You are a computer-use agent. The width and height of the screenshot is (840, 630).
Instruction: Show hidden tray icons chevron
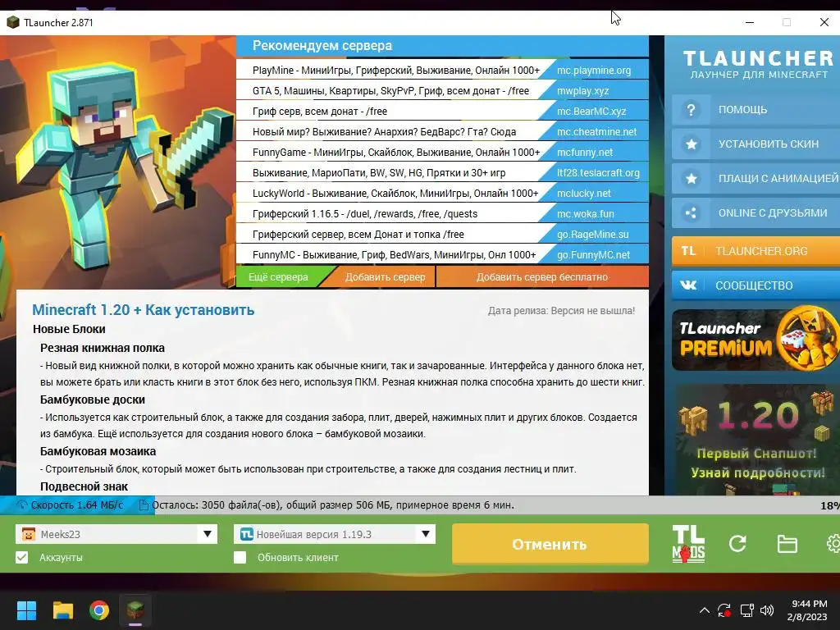[x=705, y=610]
